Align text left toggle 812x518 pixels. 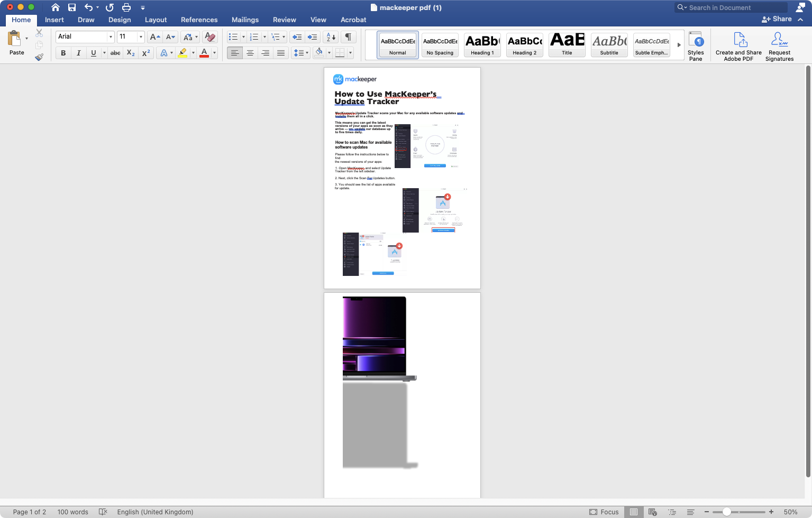pos(235,53)
